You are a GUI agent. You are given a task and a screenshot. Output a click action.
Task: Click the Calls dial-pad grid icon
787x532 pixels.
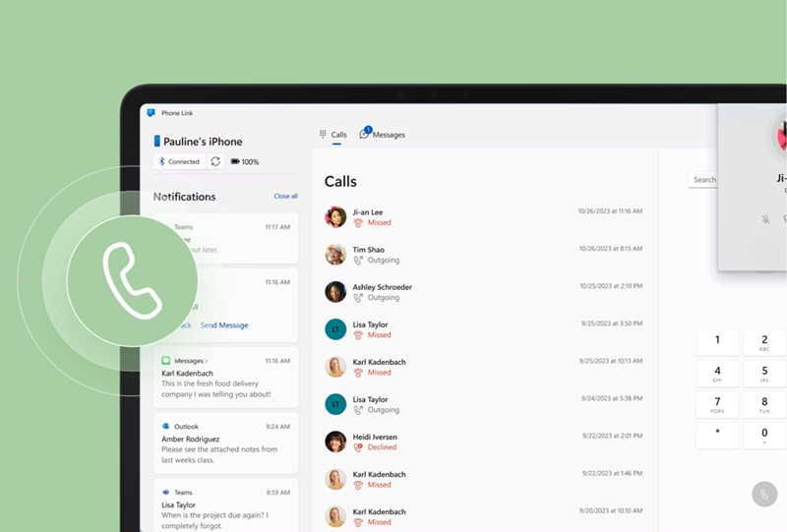[323, 134]
